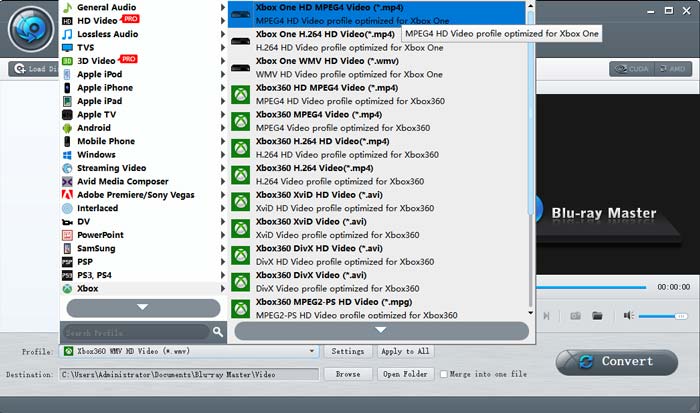700x413 pixels.
Task: Select Xbox360 XviD HD Video profile
Action: click(377, 202)
